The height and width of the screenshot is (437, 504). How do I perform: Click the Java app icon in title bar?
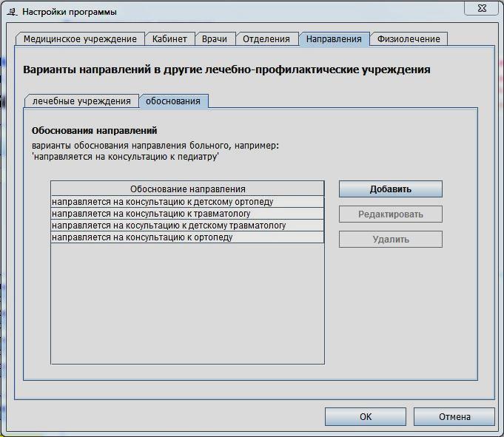[13, 11]
